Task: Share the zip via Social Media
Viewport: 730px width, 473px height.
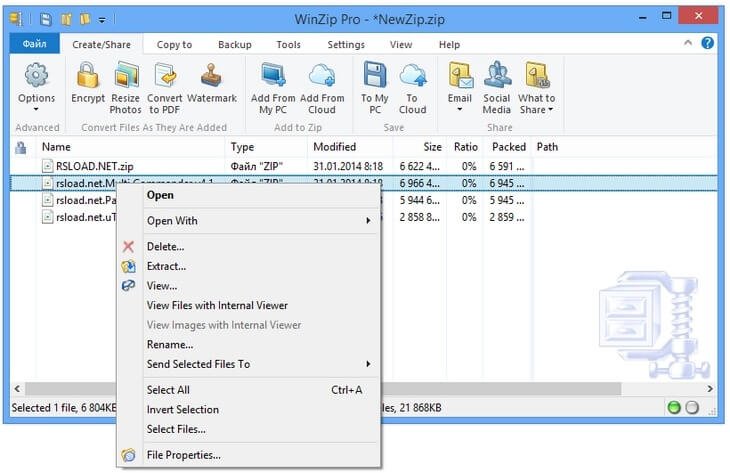Action: [x=497, y=88]
